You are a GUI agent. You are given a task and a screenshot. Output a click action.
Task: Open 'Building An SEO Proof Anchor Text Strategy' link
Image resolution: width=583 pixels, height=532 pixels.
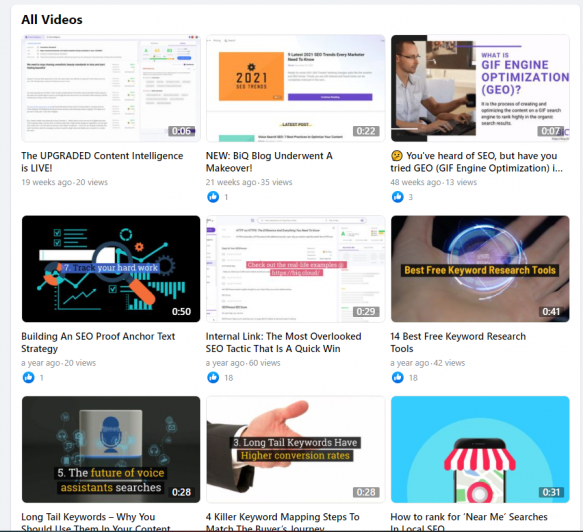click(98, 342)
